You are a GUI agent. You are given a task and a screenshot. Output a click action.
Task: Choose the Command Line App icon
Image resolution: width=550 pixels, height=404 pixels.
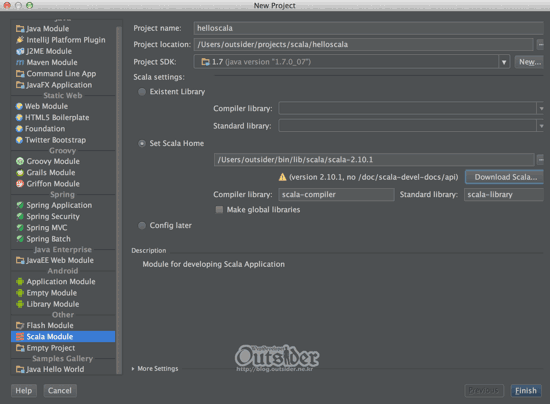(20, 74)
